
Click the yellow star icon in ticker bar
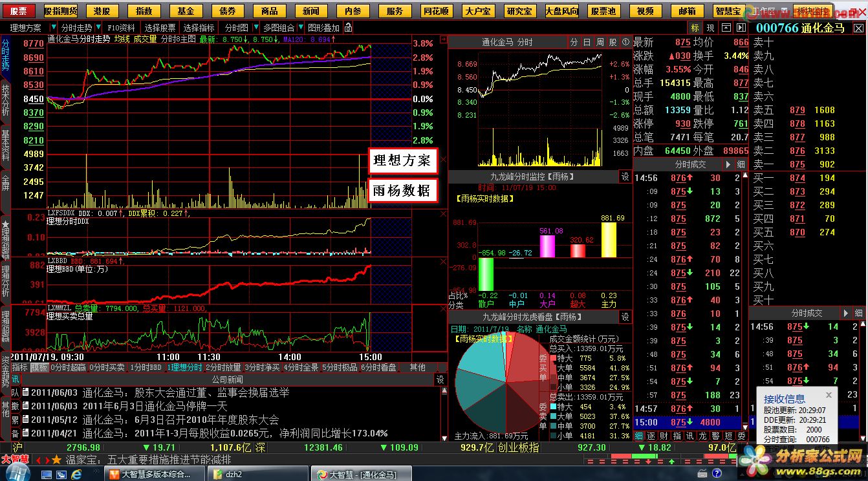(56, 460)
